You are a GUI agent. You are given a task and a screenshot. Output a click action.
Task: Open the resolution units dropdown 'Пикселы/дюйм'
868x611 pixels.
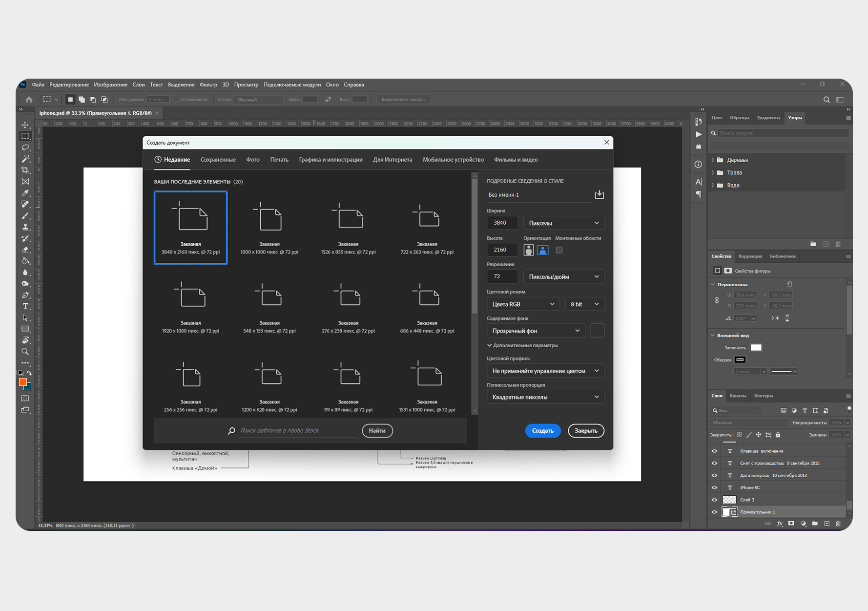pos(563,276)
